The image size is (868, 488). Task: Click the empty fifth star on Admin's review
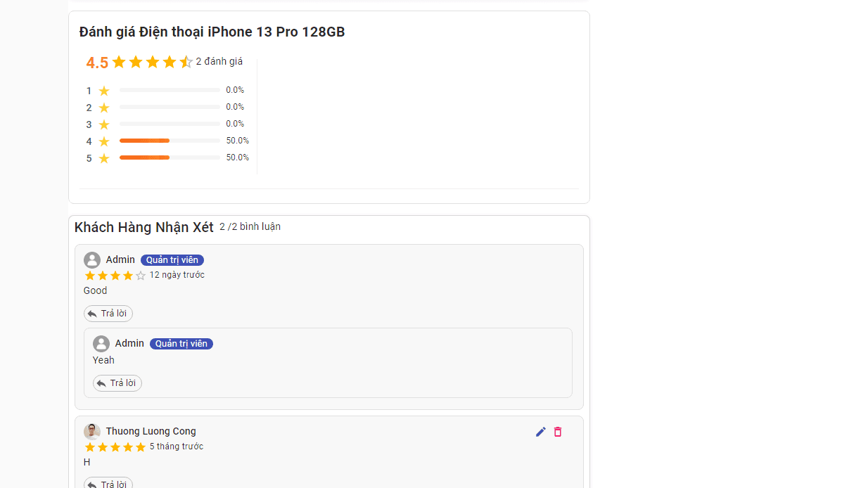141,276
